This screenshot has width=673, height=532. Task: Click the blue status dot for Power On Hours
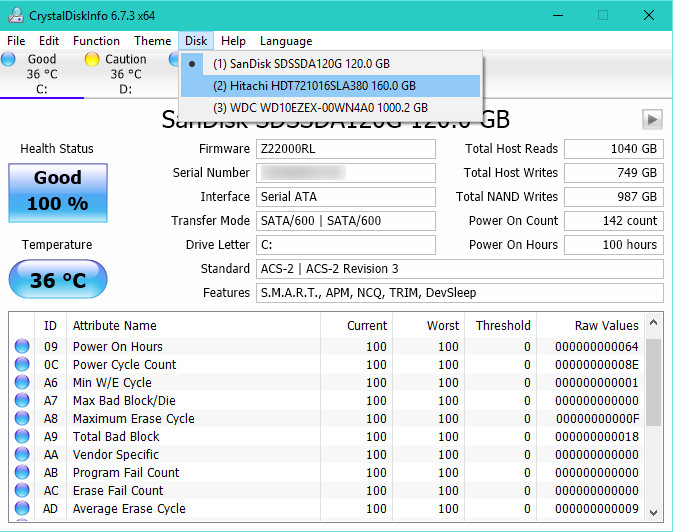[x=22, y=346]
